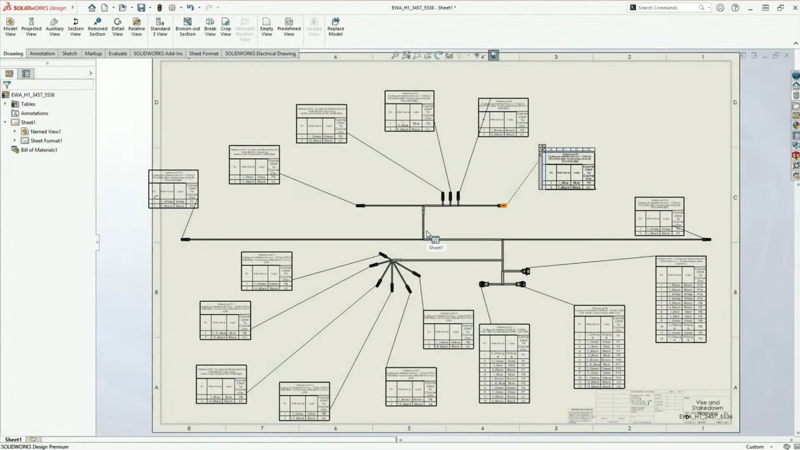The width and height of the screenshot is (800, 450).
Task: Click the Save icon in title toolbar
Action: click(141, 8)
